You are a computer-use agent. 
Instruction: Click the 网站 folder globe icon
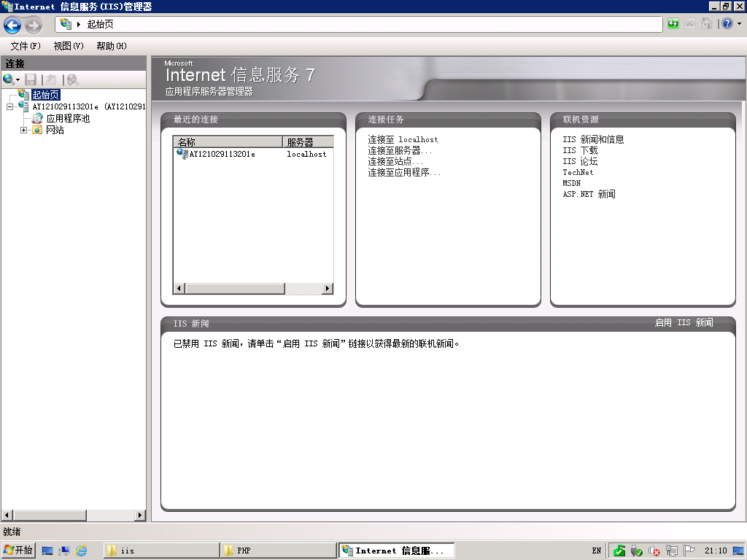[x=37, y=130]
